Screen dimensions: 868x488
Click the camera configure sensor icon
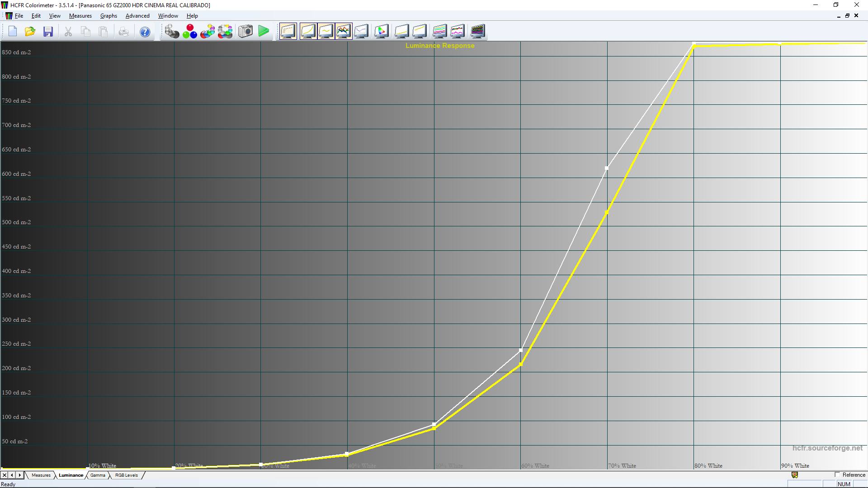[x=245, y=31]
